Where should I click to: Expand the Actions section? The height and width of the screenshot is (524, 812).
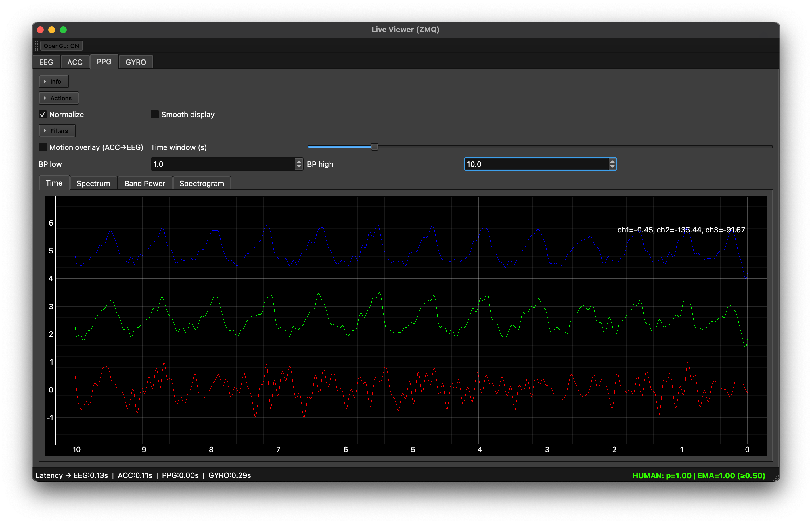59,98
